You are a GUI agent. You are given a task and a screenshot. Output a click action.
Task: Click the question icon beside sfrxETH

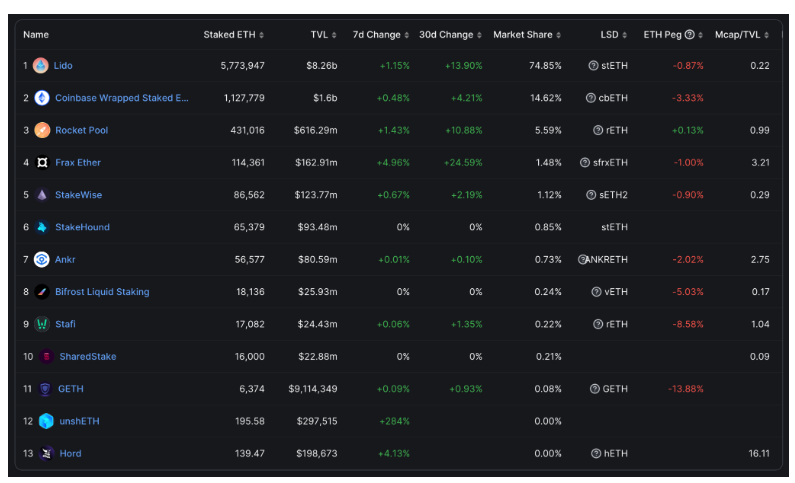(x=585, y=162)
